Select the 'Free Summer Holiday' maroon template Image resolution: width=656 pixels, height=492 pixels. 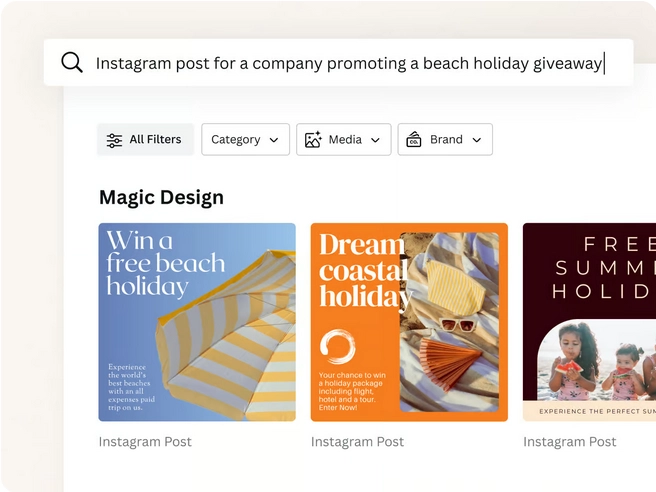click(589, 322)
